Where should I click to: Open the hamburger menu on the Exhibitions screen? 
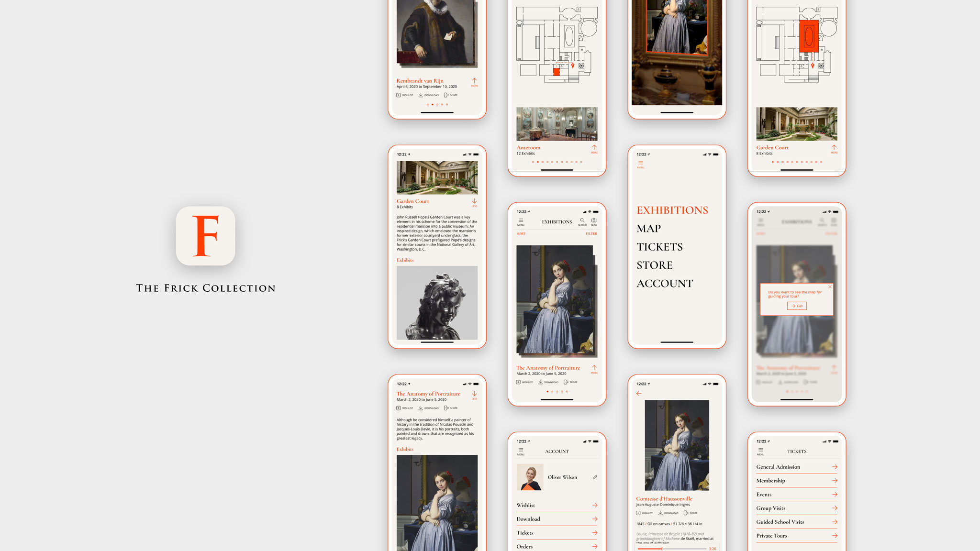pos(520,221)
